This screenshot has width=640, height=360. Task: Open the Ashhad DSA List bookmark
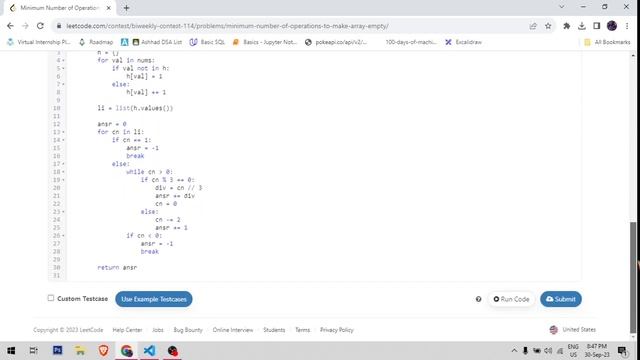point(157,42)
